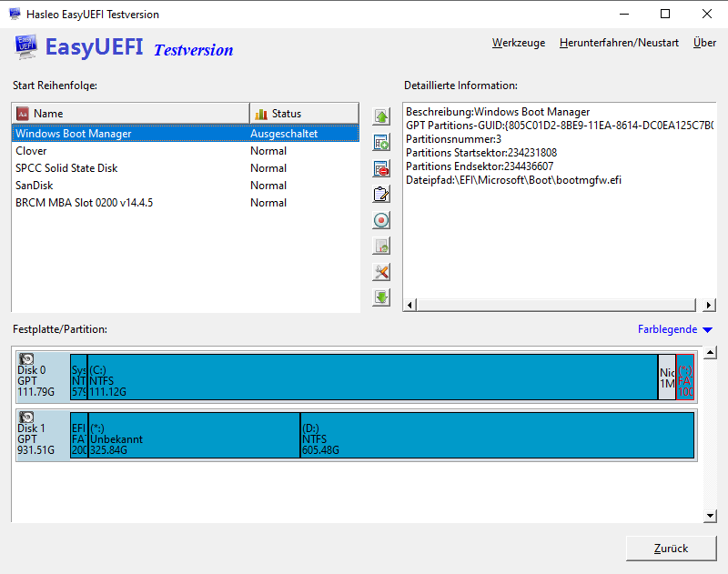Click the Partitions Endsektor line
The width and height of the screenshot is (728, 574).
point(480,166)
